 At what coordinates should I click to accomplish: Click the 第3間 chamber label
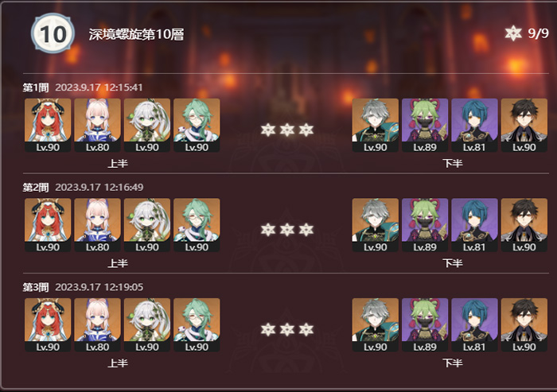pos(36,287)
